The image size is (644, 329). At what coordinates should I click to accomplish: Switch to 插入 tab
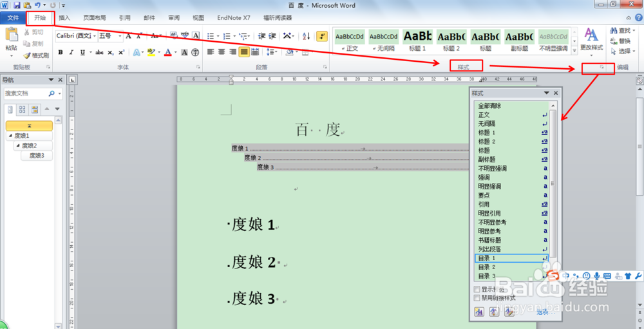click(x=64, y=17)
